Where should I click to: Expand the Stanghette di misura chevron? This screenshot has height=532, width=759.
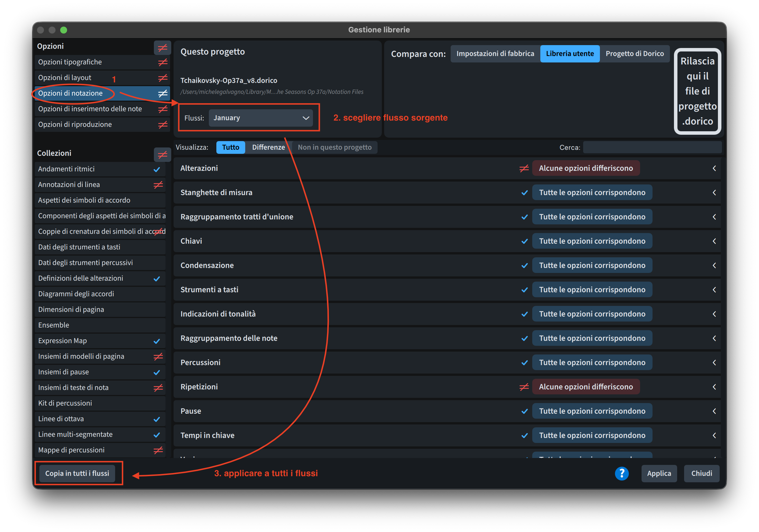click(714, 193)
